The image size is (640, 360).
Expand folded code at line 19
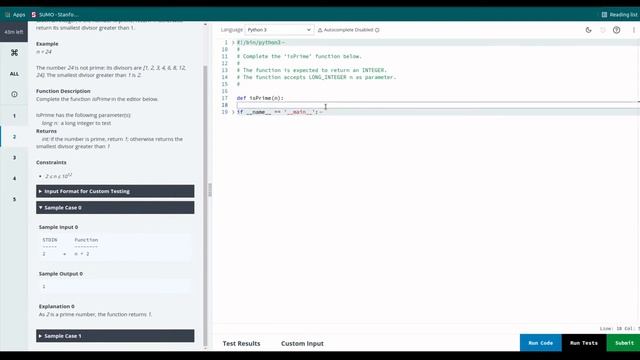[x=233, y=112]
